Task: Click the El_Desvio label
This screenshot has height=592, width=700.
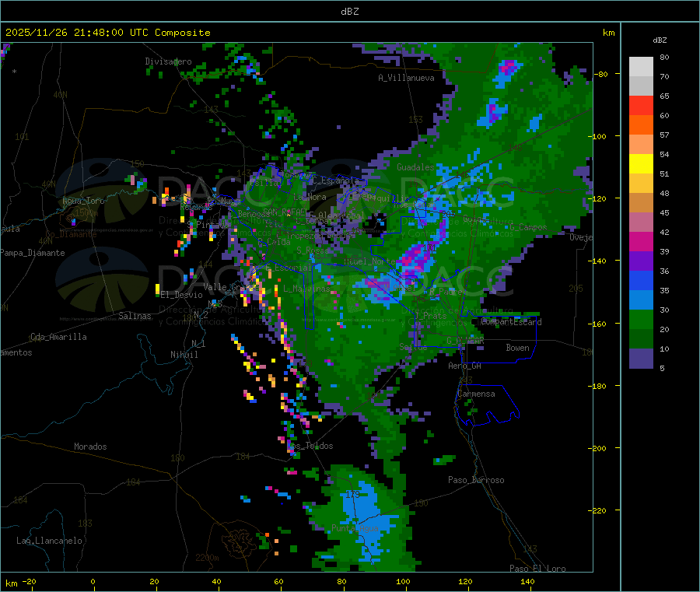Action: point(181,295)
